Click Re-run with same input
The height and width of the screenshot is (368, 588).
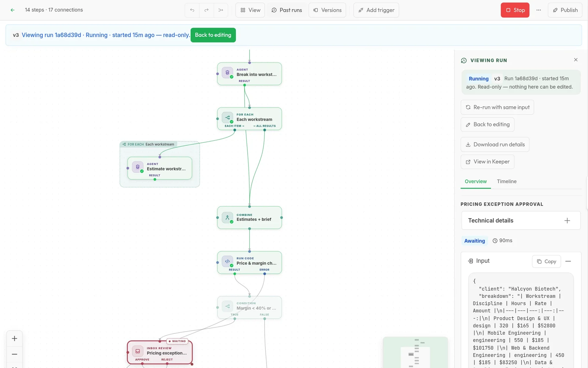coord(497,107)
